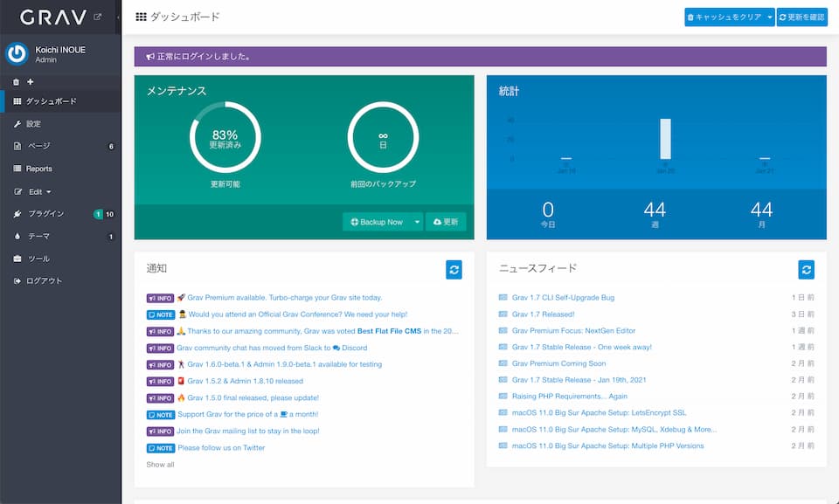Viewport: 839px width, 504px height.
Task: Expand the キャッシュをクリア dropdown arrow
Action: 769,17
